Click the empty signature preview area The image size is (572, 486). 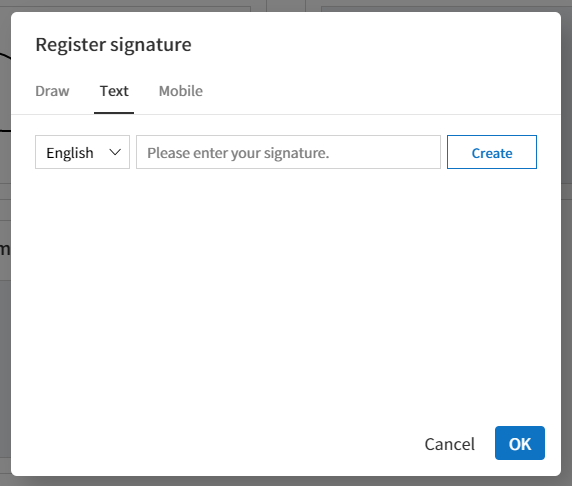point(286,292)
